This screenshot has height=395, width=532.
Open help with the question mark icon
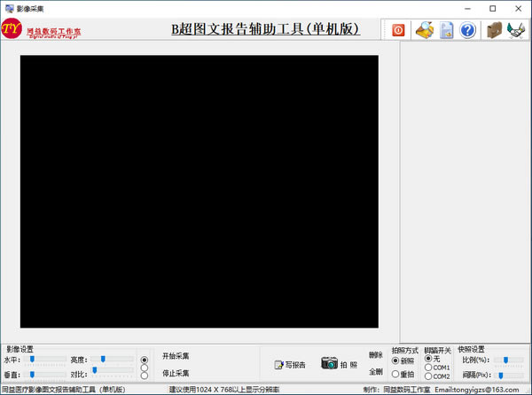(x=468, y=30)
